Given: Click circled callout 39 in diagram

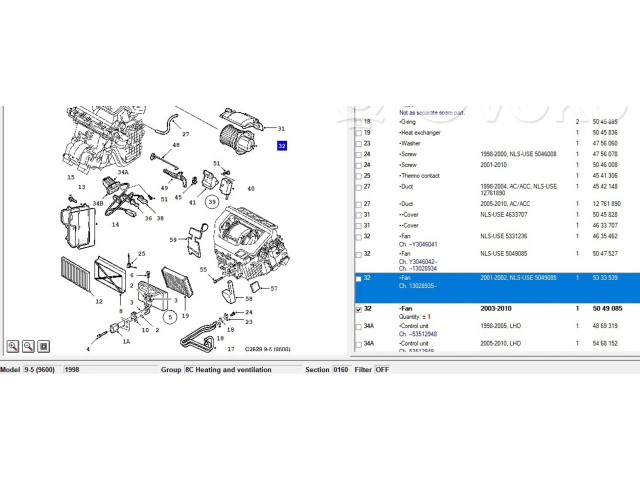Looking at the screenshot, I should (212, 202).
